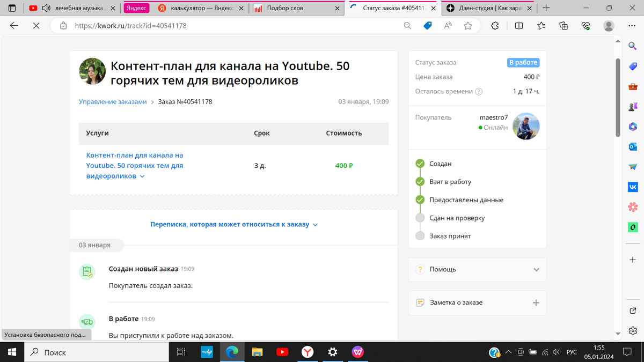Open Yandex Browser from the taskbar
644x362 pixels.
(x=307, y=352)
